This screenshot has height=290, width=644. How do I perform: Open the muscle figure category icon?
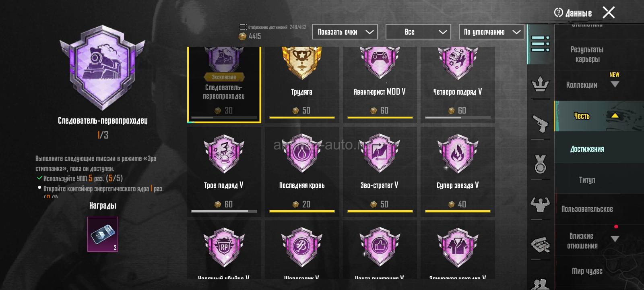click(x=540, y=204)
